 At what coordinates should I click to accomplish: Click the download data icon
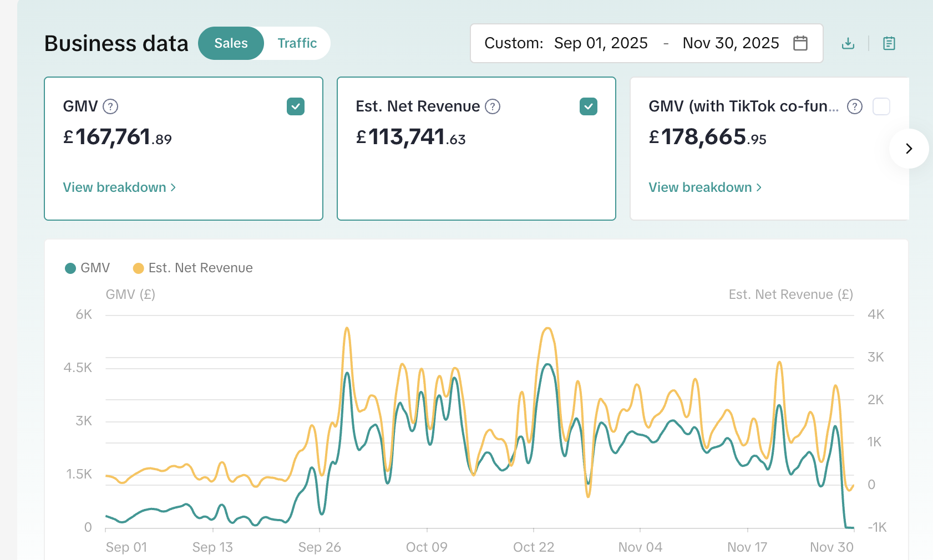click(848, 43)
